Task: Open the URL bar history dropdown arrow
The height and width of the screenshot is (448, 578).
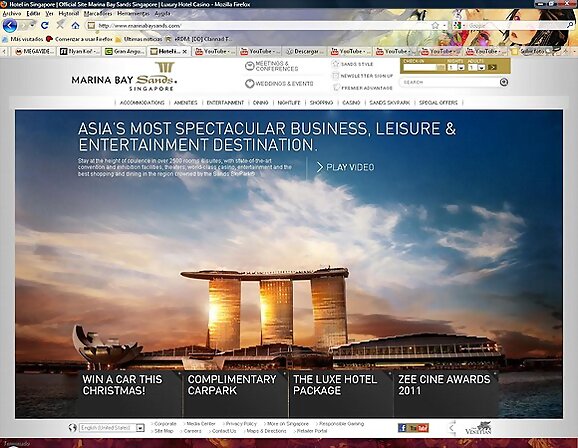Action: (x=445, y=25)
